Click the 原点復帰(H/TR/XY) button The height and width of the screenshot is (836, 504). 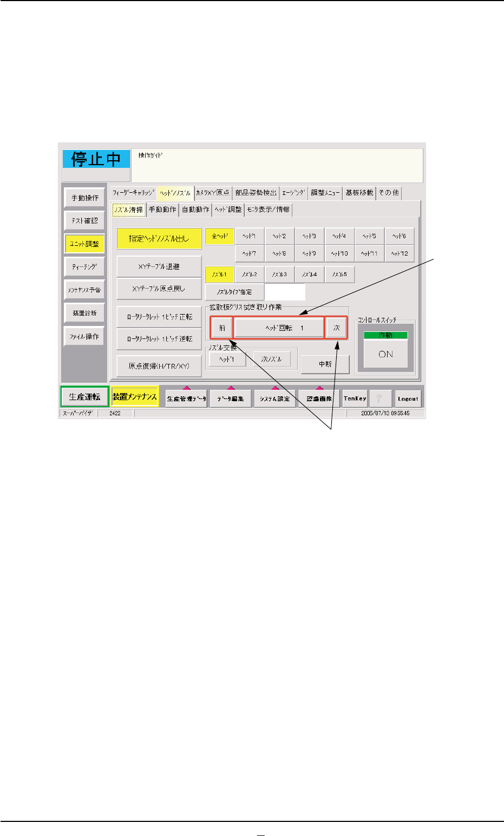pos(159,367)
